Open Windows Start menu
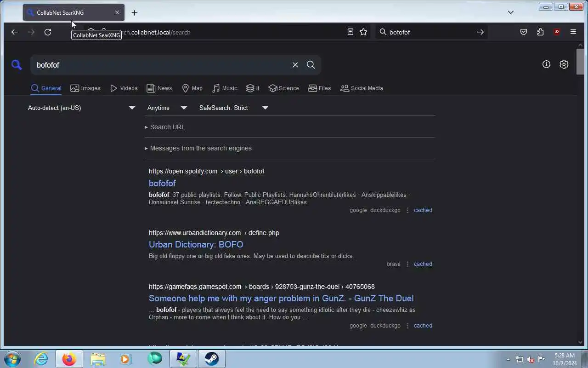Screen dimensions: 588x368 click(12, 359)
